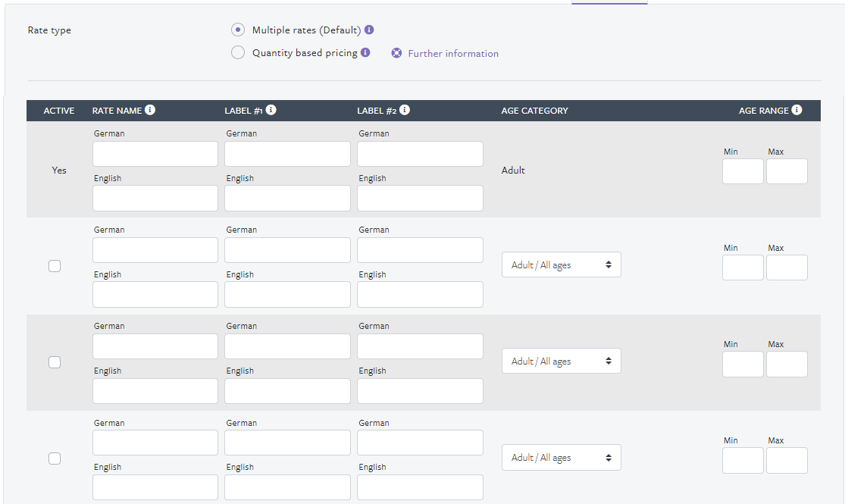Open the fourth row Age Category dropdown
The width and height of the screenshot is (845, 504).
[x=561, y=458]
